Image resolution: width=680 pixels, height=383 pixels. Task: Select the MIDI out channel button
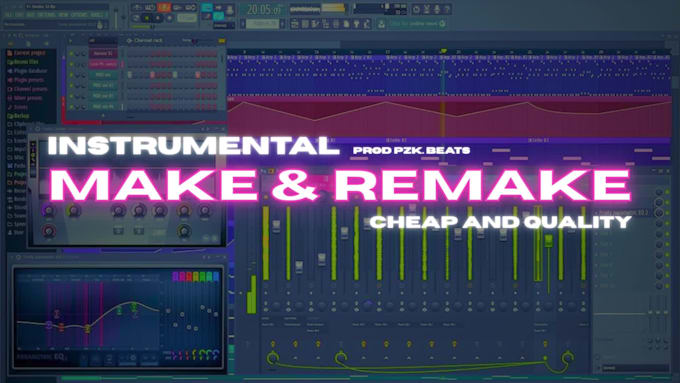pyautogui.click(x=103, y=75)
